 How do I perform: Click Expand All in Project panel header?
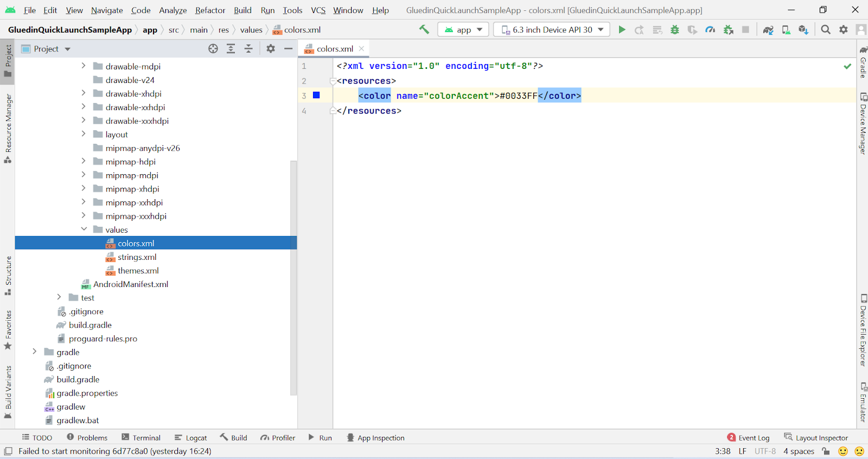[x=231, y=49]
